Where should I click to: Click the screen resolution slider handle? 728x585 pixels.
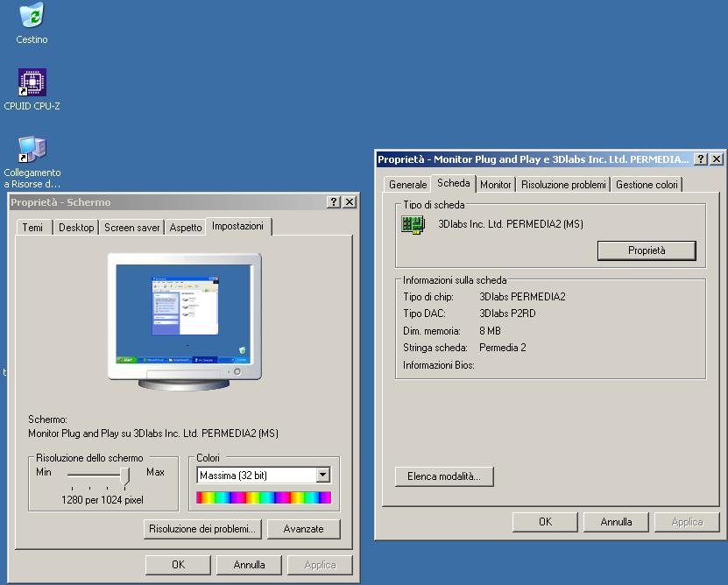click(124, 476)
